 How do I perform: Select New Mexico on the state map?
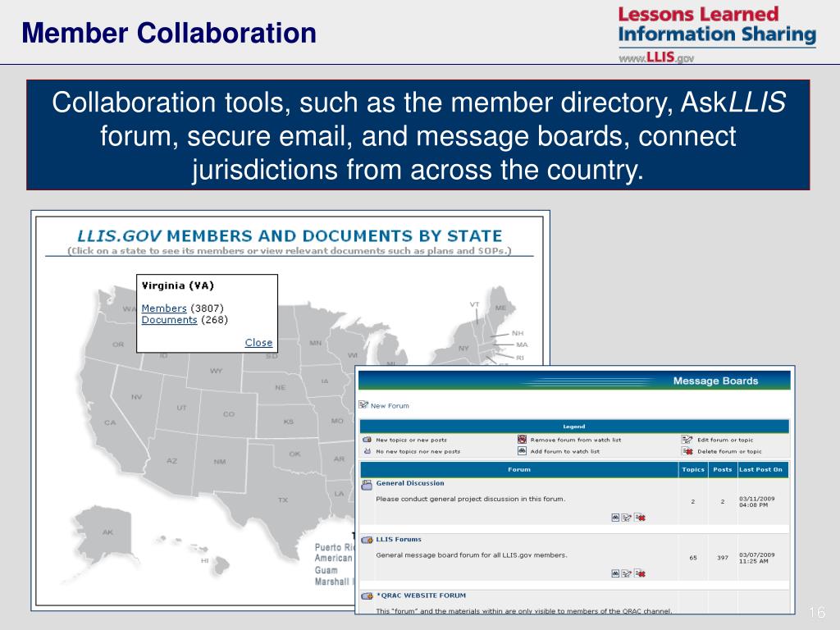tap(220, 461)
